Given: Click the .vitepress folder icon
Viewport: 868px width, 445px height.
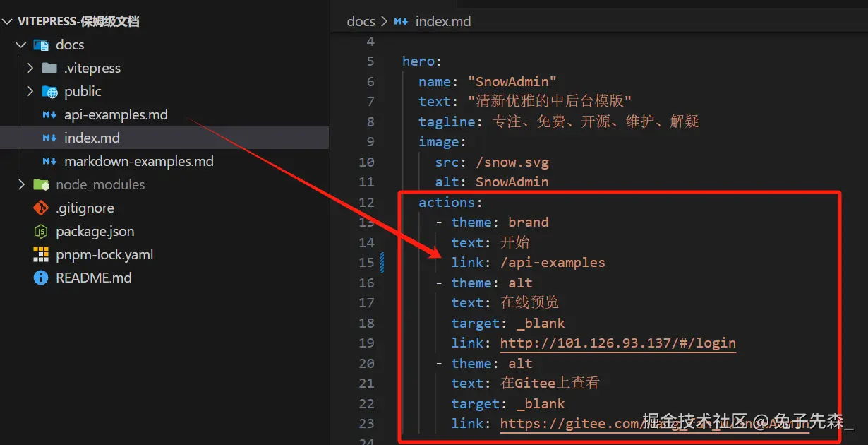Looking at the screenshot, I should [x=49, y=69].
